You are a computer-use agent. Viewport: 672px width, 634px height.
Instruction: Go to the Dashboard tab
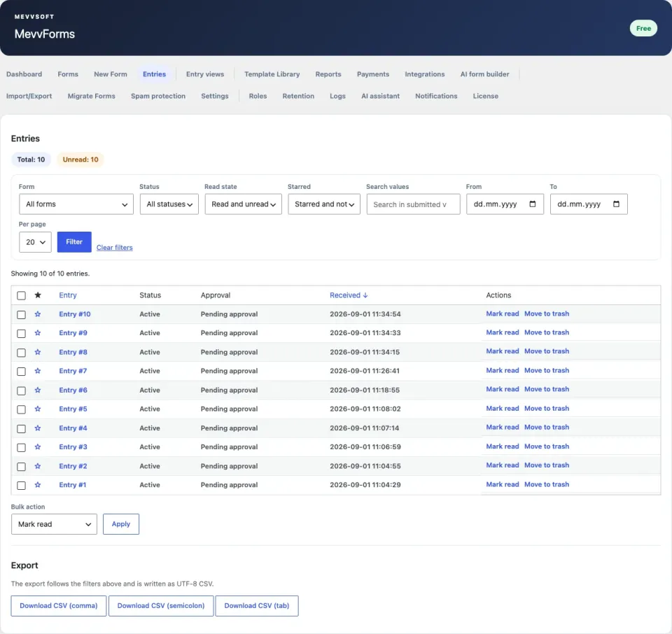tap(24, 74)
